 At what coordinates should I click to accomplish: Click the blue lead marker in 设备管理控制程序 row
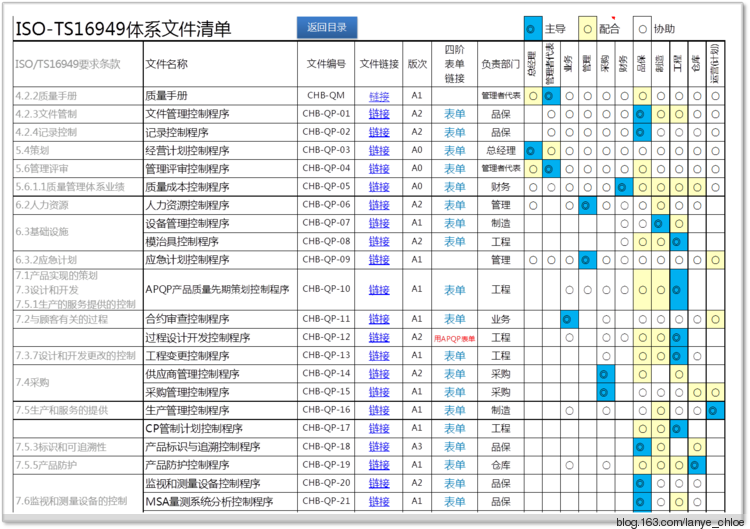coord(660,223)
